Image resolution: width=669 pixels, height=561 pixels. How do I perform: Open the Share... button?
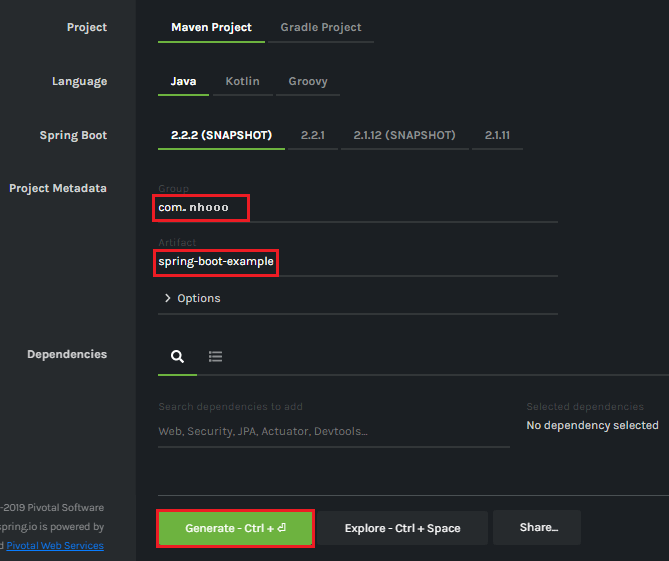pyautogui.click(x=538, y=527)
